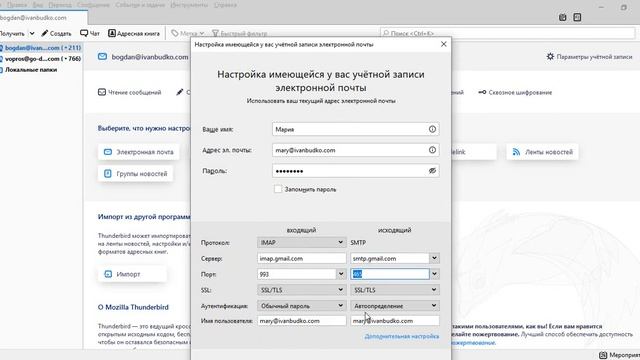
Task: Open the Переход menu
Action: click(x=60, y=5)
